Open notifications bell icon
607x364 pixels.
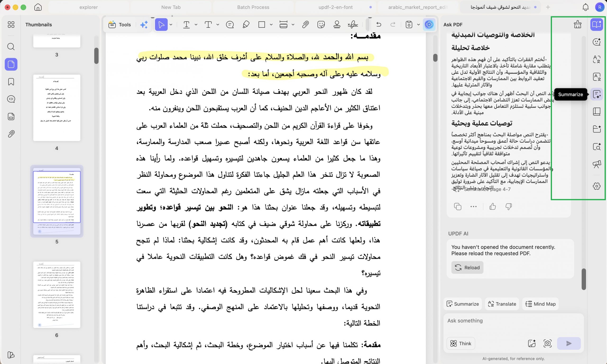[585, 7]
